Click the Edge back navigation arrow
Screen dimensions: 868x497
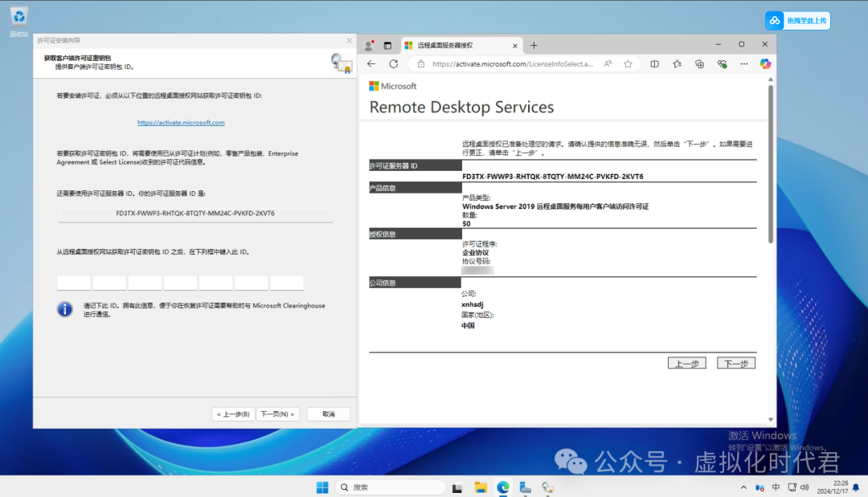click(x=371, y=64)
